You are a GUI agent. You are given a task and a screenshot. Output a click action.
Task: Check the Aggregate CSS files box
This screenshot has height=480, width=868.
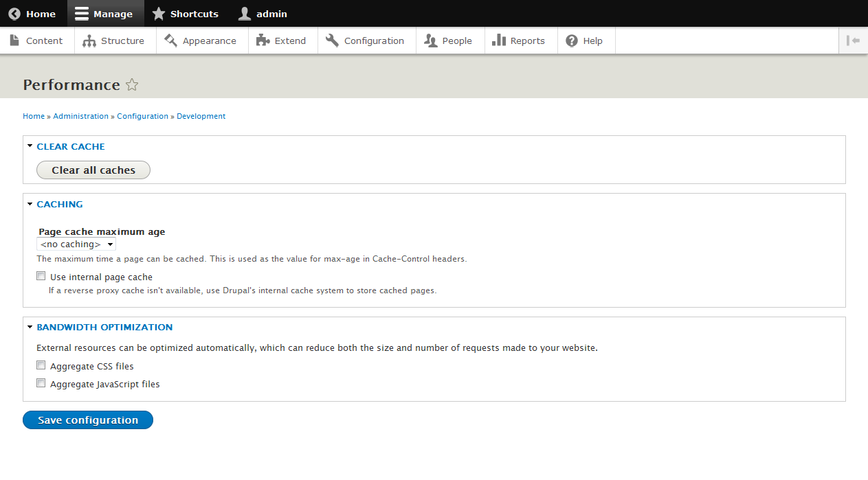[41, 366]
